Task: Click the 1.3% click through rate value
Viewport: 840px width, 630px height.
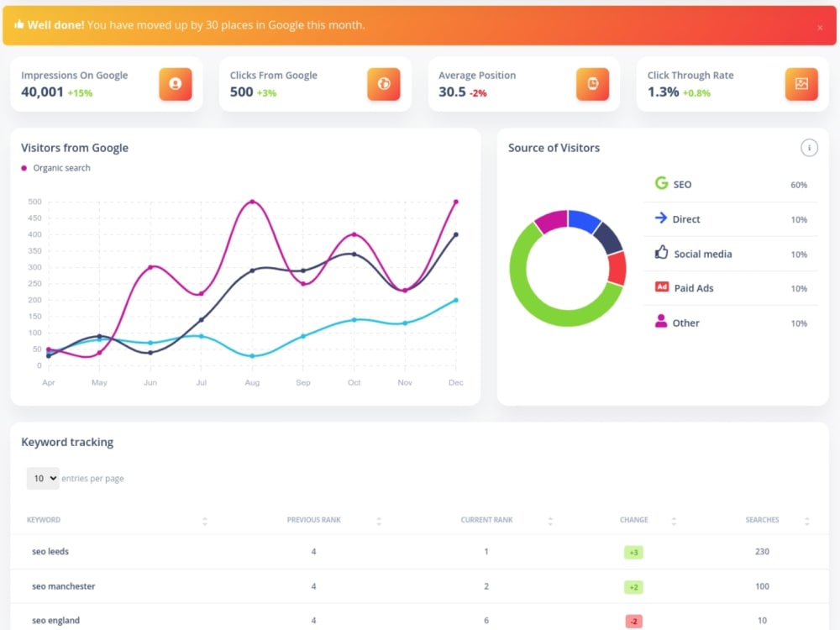Action: coord(664,92)
